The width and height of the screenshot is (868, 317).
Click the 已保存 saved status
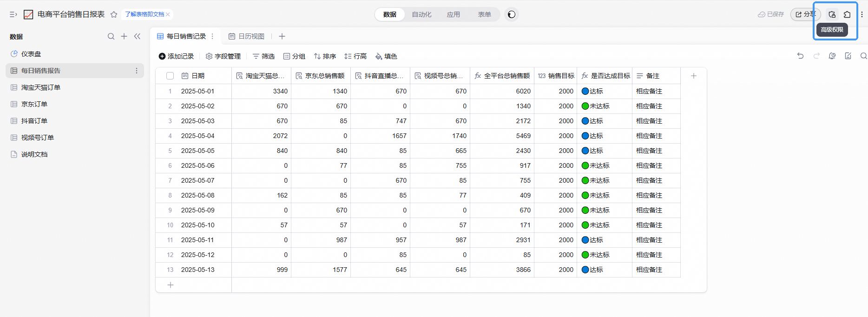(x=771, y=14)
